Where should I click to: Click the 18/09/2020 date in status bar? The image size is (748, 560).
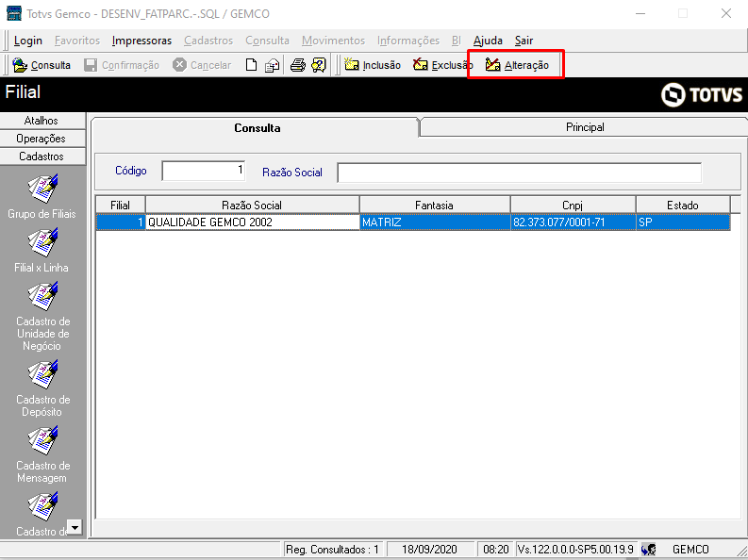coord(429,550)
